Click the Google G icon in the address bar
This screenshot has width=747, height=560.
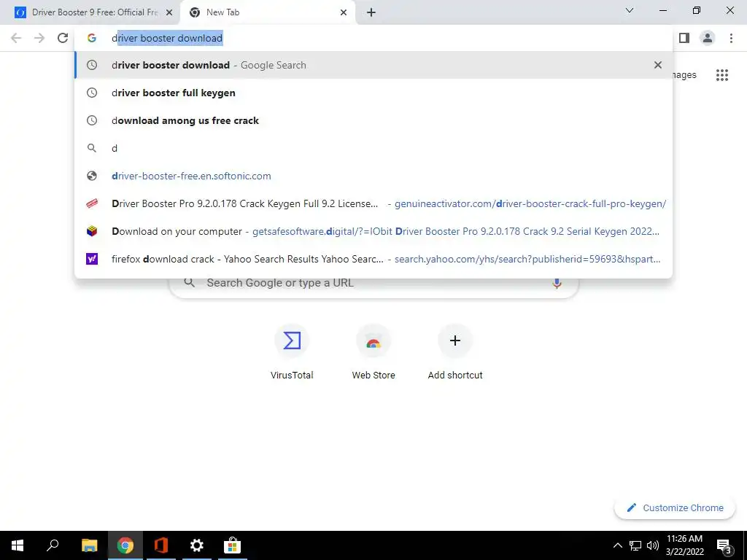(91, 38)
